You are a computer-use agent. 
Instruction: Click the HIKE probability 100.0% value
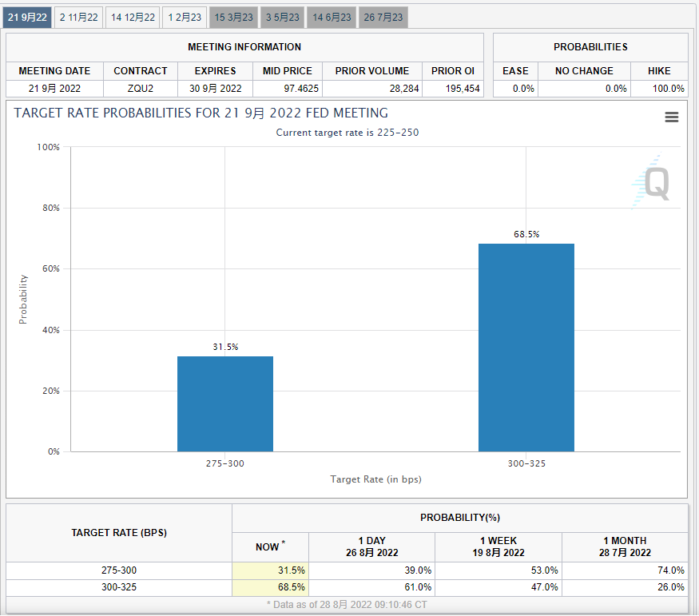click(659, 89)
